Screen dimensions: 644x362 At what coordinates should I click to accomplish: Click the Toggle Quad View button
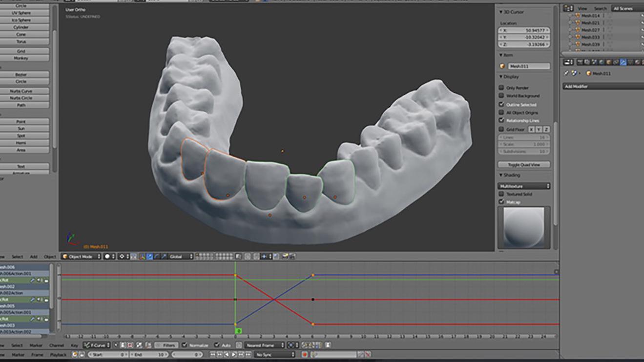coord(524,164)
